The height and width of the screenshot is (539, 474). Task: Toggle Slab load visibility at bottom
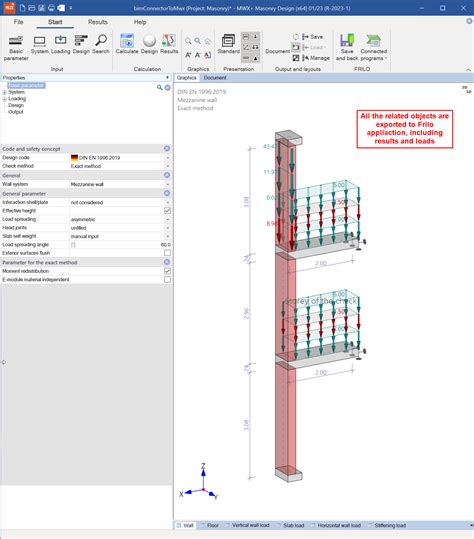pos(290,525)
